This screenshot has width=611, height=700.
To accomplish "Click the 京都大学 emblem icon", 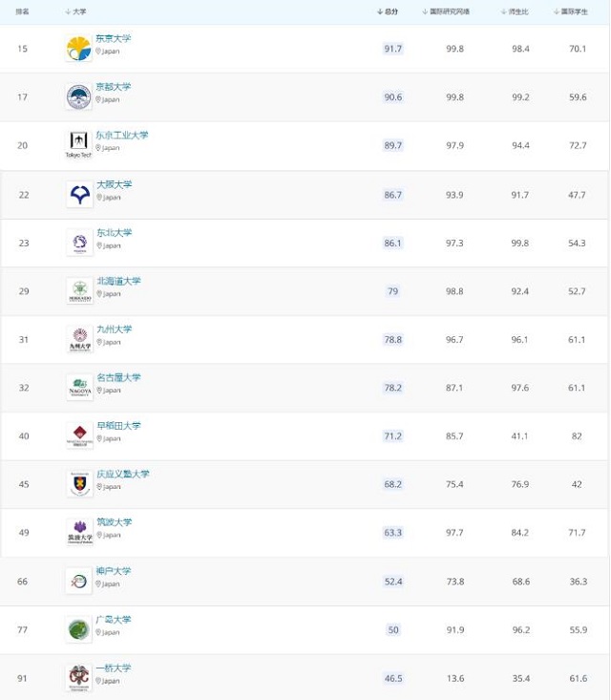I will [78, 96].
